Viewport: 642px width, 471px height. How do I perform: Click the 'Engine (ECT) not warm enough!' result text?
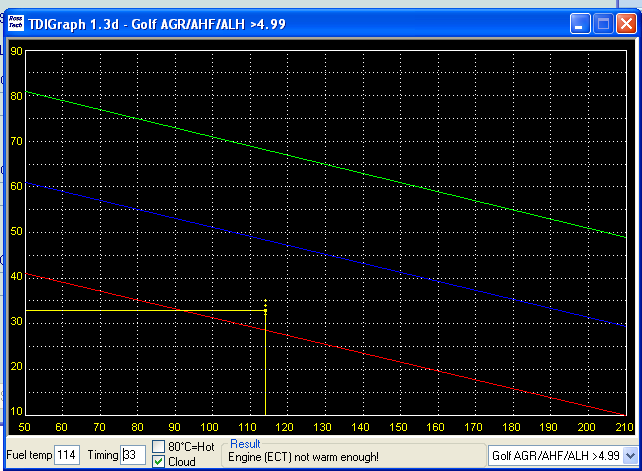coord(303,457)
